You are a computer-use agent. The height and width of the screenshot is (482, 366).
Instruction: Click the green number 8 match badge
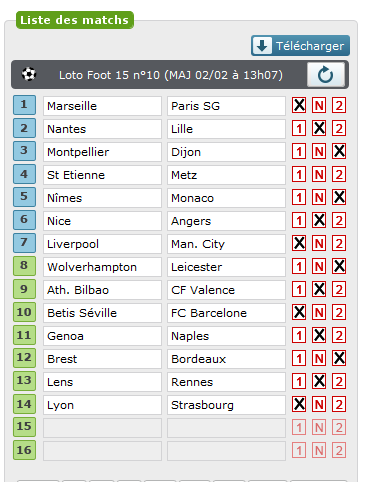(24, 266)
